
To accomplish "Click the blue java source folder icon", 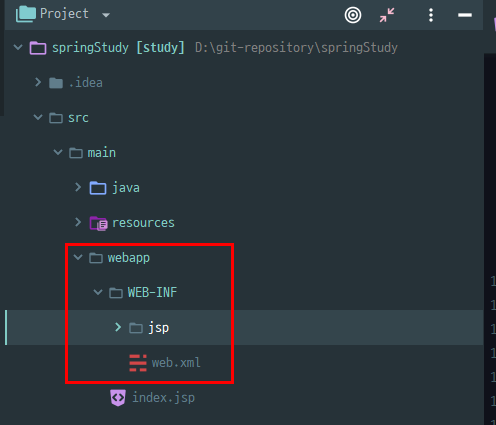I will click(x=98, y=188).
